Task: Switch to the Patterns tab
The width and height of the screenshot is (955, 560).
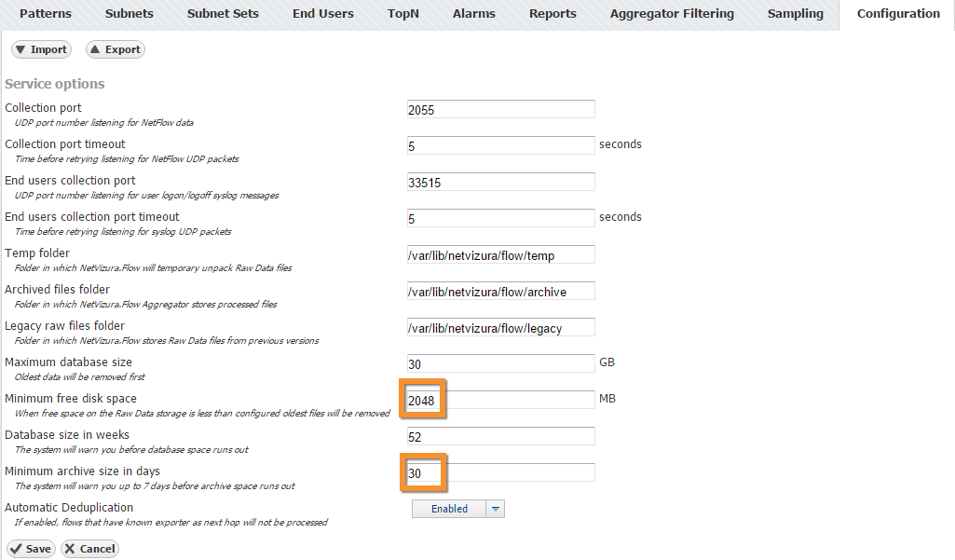Action: [46, 14]
